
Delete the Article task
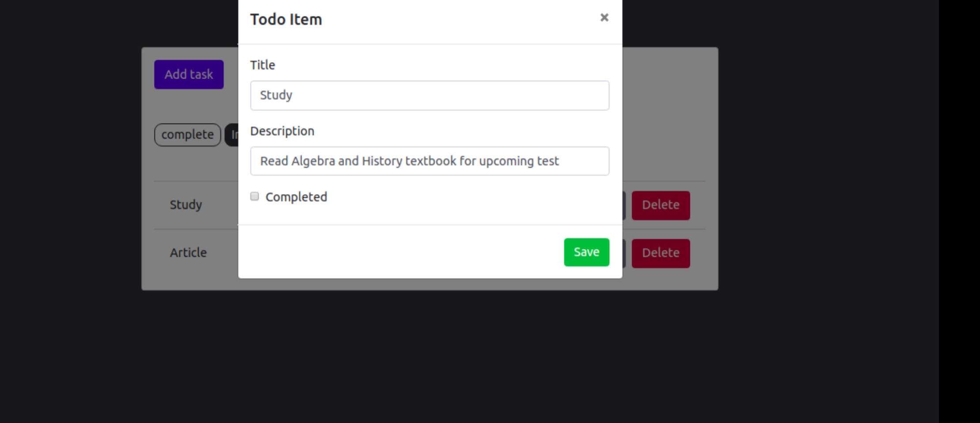661,252
